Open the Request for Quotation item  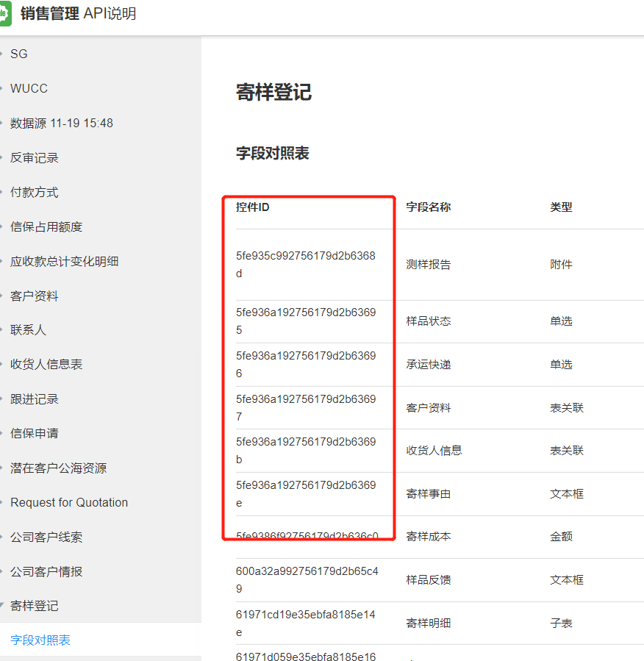coord(69,502)
